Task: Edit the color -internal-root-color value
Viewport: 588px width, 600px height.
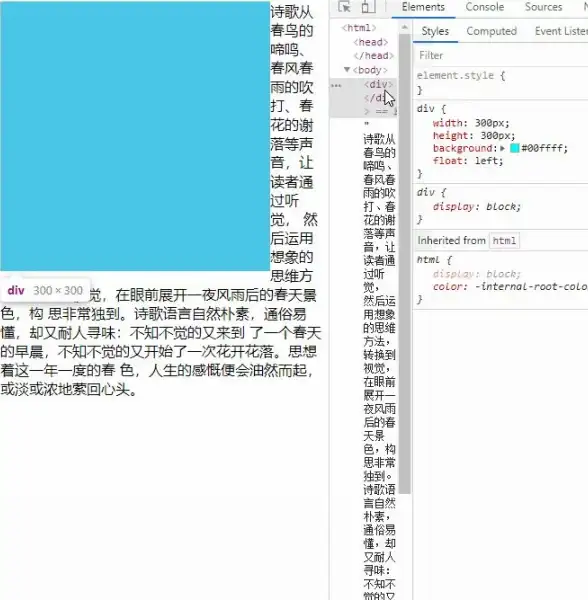Action: tap(531, 287)
